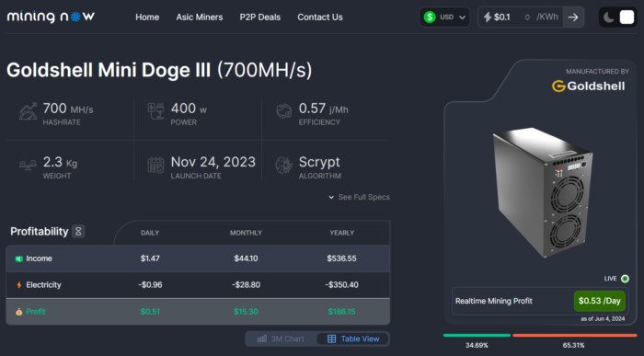Open the Mining Now logo home link

[x=51, y=17]
